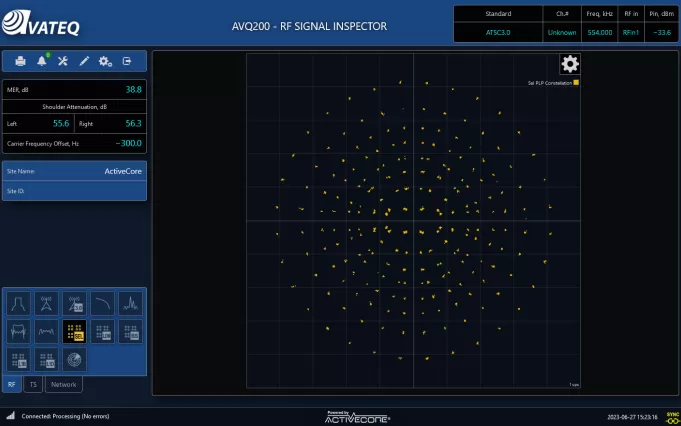Click the Sel PLP Constellation yellow legend swatch

pyautogui.click(x=577, y=82)
